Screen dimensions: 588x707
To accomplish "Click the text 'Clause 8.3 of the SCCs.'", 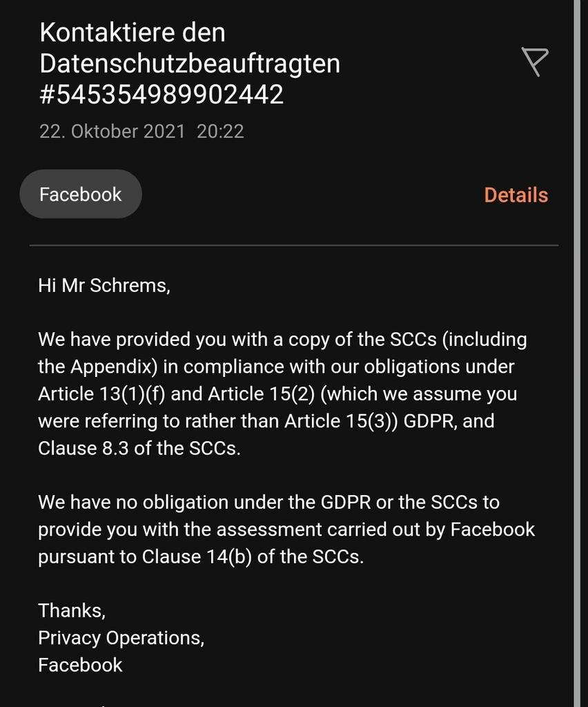I will pos(139,447).
